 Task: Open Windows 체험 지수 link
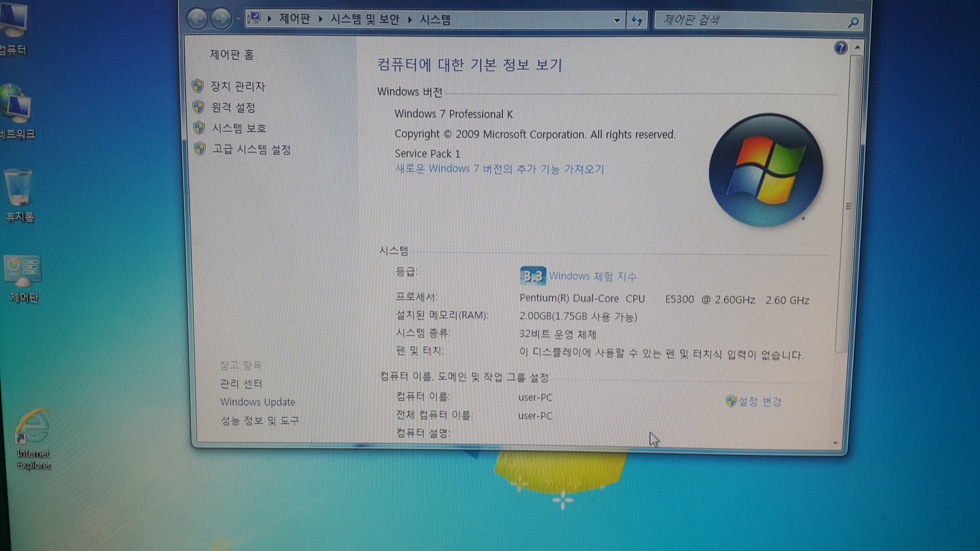pyautogui.click(x=593, y=276)
